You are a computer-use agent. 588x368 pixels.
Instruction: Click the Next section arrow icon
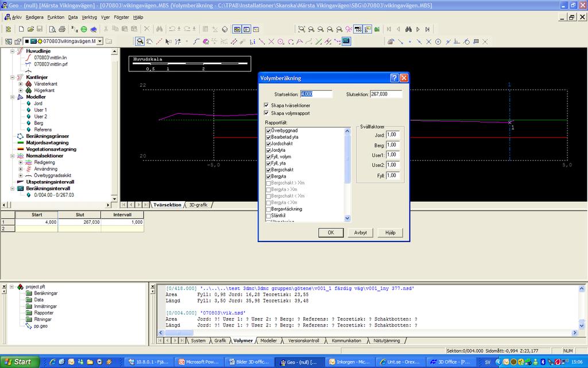click(418, 29)
